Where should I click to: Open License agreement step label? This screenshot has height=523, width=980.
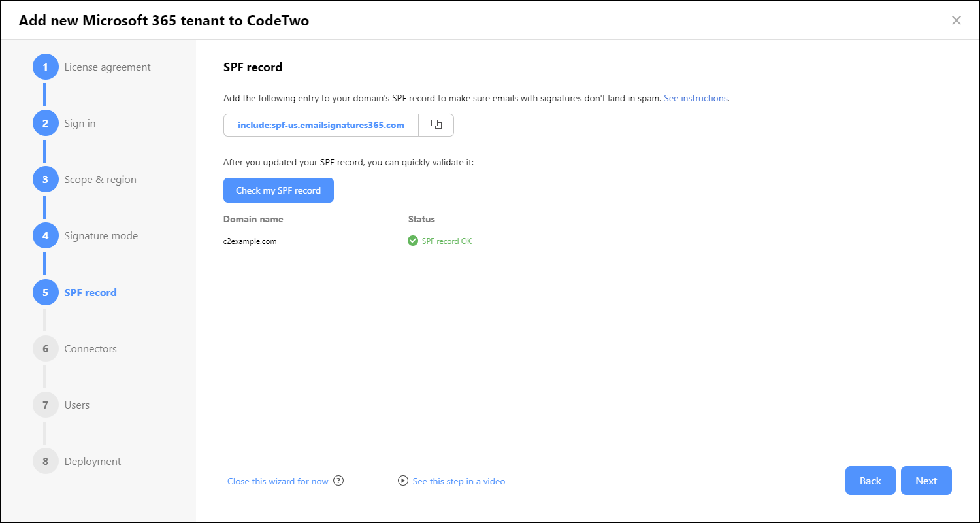(107, 67)
